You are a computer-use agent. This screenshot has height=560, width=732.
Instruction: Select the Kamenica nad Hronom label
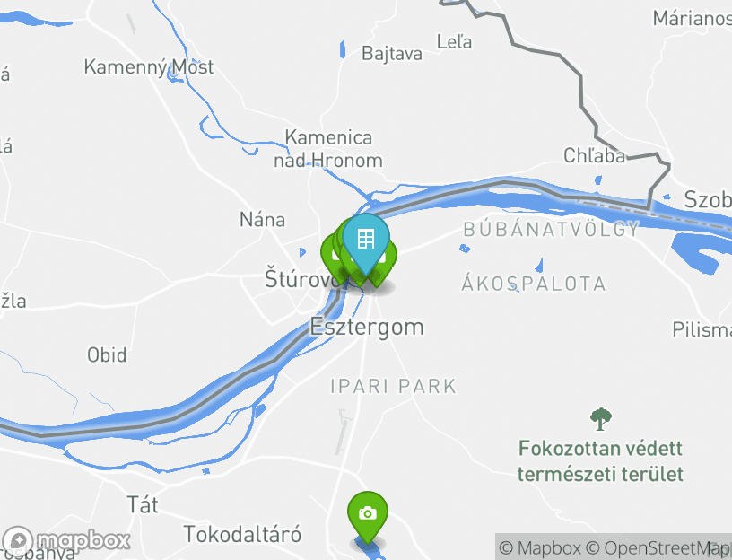click(328, 149)
